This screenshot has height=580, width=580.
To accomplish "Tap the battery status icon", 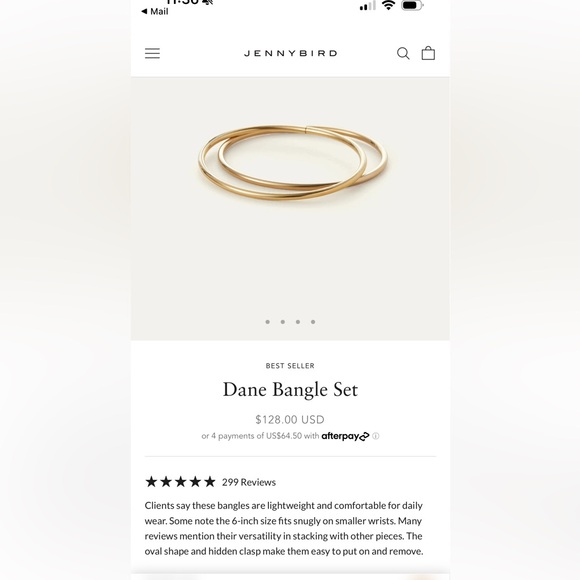I will [412, 6].
